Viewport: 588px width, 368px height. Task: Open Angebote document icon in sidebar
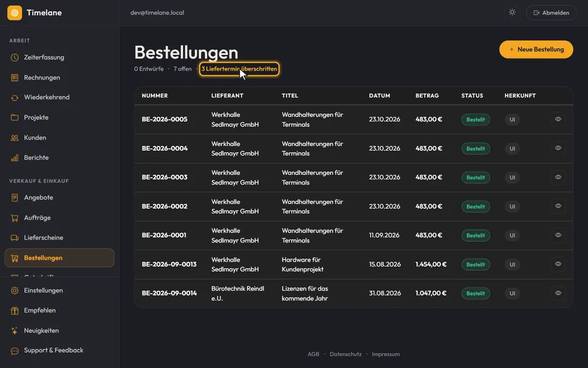pos(15,197)
